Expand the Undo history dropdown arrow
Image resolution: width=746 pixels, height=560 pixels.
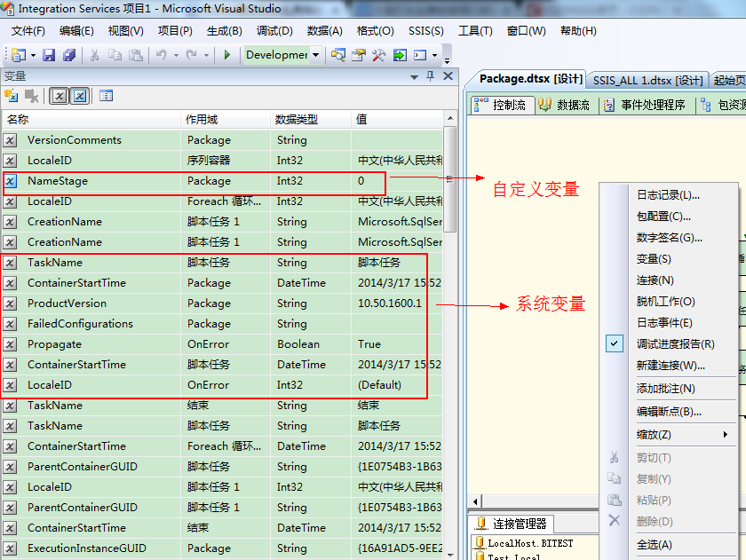tap(176, 56)
